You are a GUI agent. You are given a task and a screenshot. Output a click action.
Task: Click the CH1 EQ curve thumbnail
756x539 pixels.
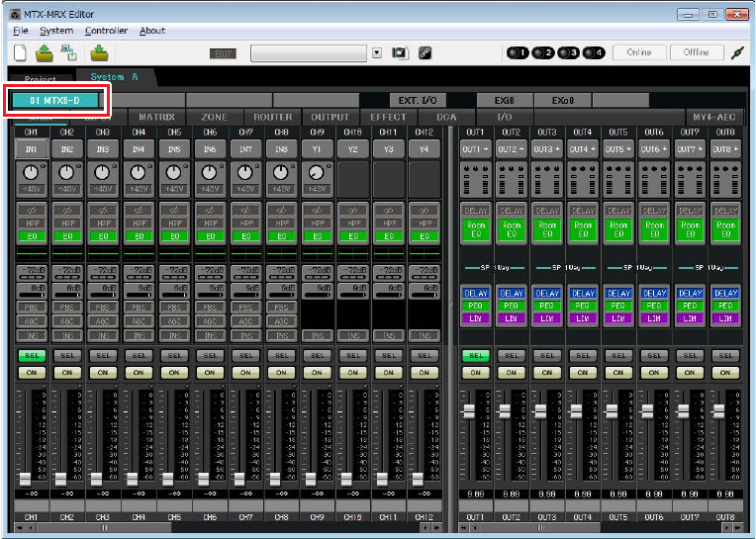(x=32, y=253)
